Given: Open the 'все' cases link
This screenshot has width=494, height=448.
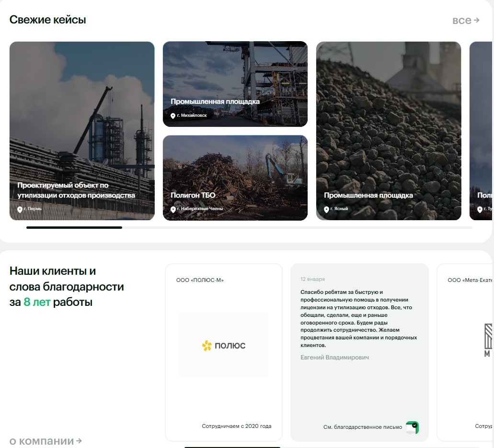Looking at the screenshot, I should click(x=466, y=20).
